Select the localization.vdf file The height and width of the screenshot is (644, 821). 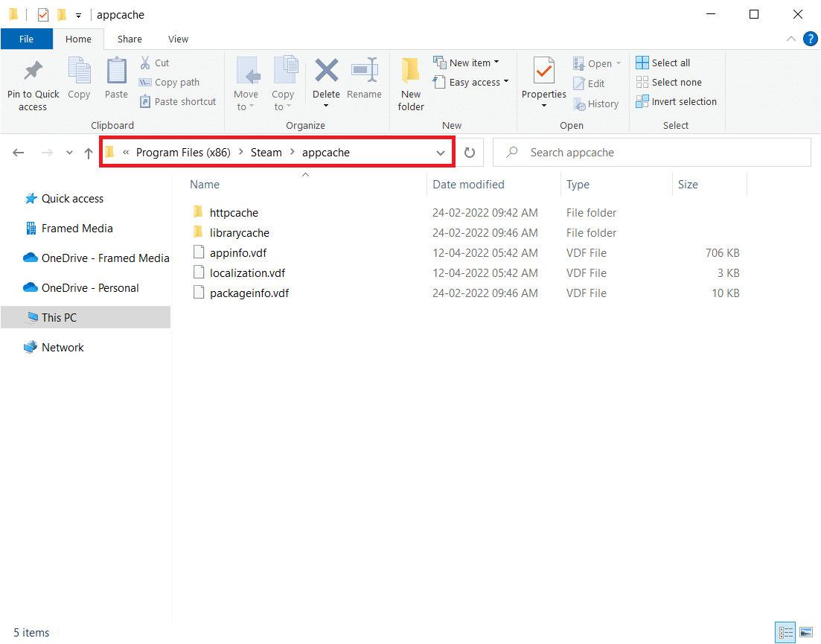[x=247, y=272]
